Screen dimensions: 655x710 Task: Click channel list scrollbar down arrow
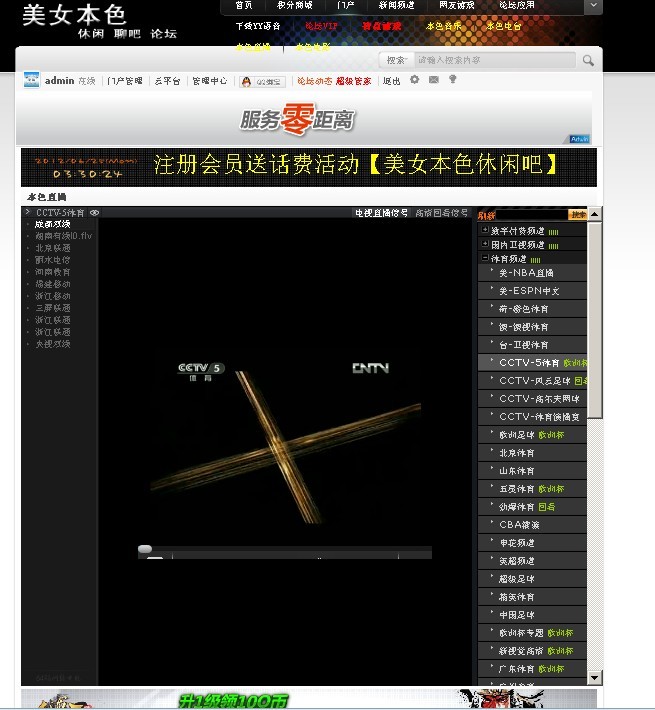pos(595,677)
